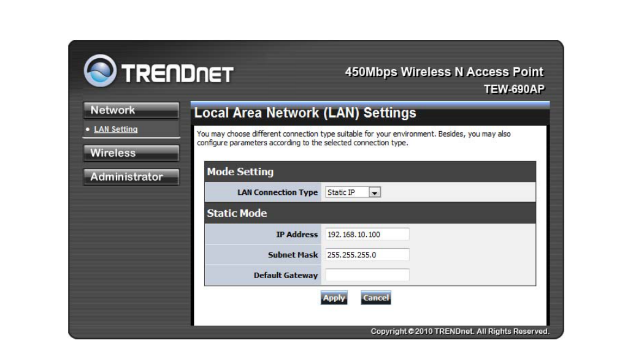Click the connection type description paragraph

click(x=354, y=138)
